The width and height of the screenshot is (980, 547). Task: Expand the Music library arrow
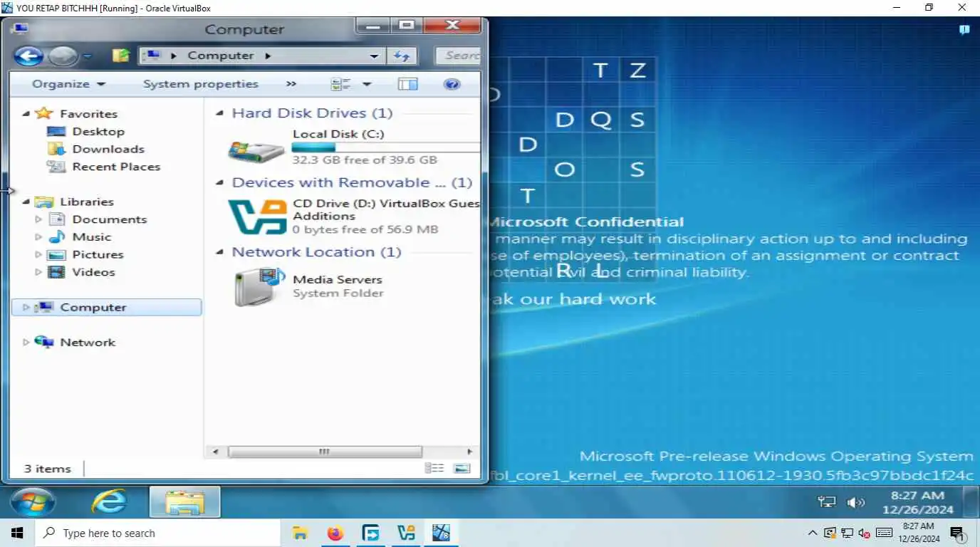(38, 237)
